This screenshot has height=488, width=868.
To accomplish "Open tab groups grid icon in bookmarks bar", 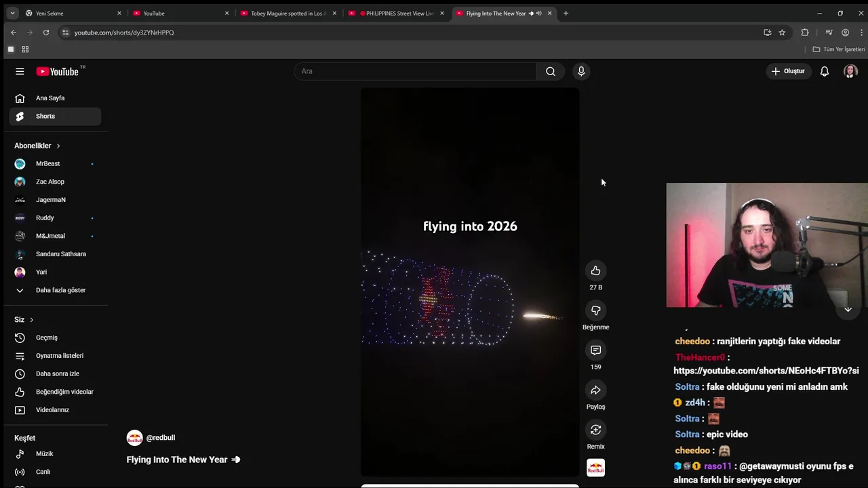I will 25,49.
